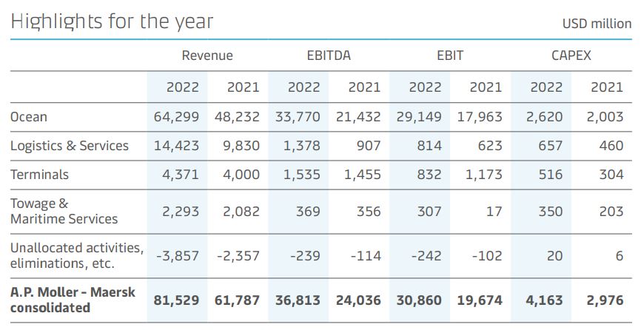Click Logistics EBIT cell 814
Screen dimensions: 644x330
(429, 146)
